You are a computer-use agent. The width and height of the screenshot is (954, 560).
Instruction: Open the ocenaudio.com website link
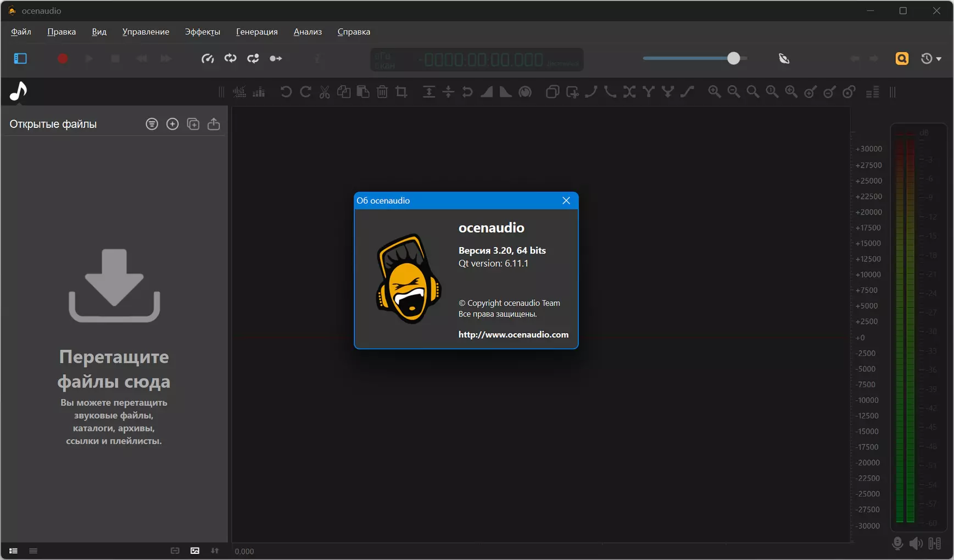click(x=514, y=334)
